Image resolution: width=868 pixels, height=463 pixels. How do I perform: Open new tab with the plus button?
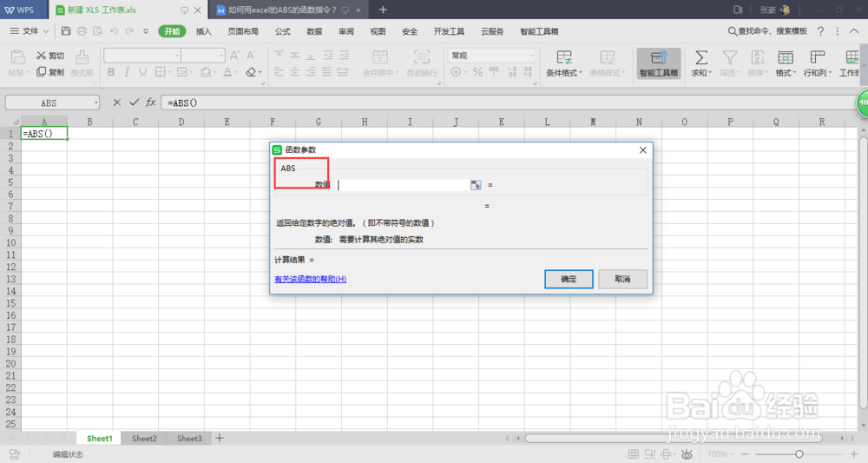click(x=383, y=10)
